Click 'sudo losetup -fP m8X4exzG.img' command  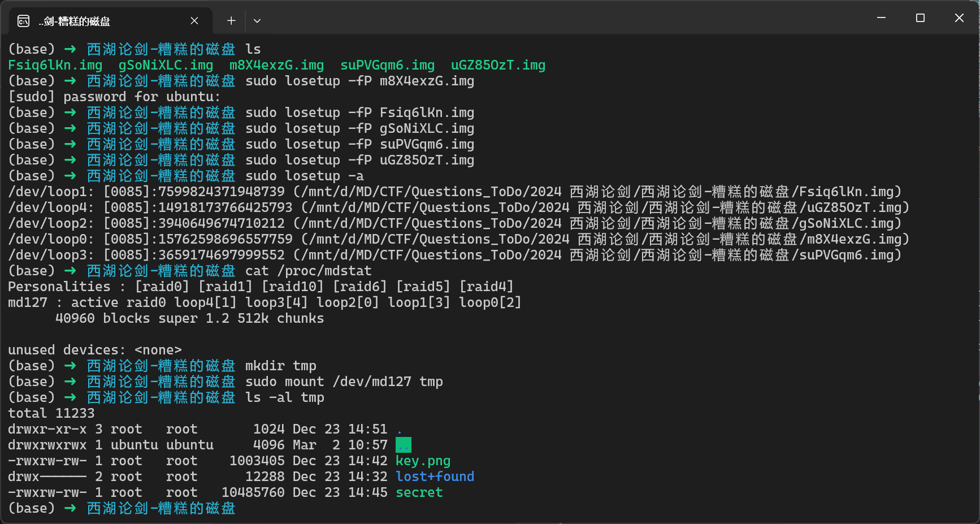[360, 81]
